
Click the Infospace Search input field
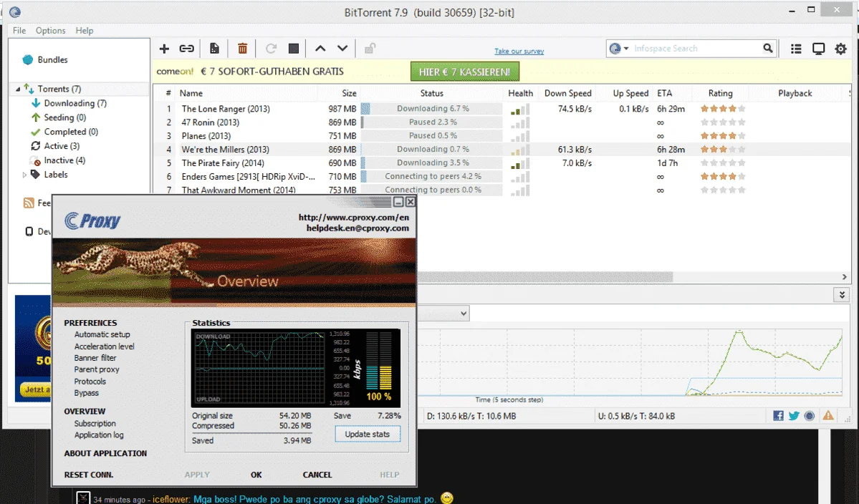coord(696,48)
